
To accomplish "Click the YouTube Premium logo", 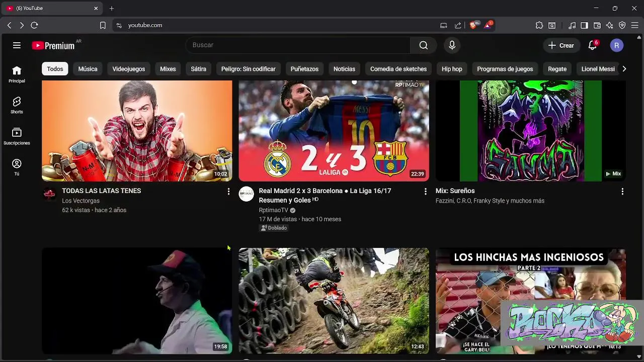I will 53,46.
